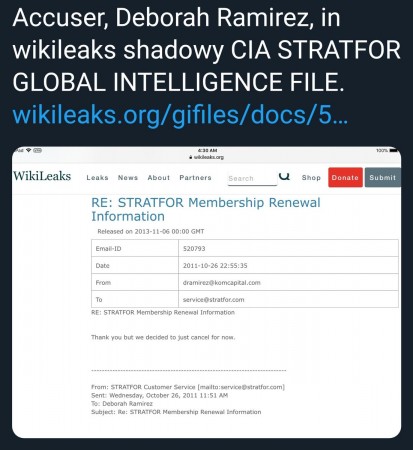
Task: Open the Leaks menu item
Action: tap(97, 178)
